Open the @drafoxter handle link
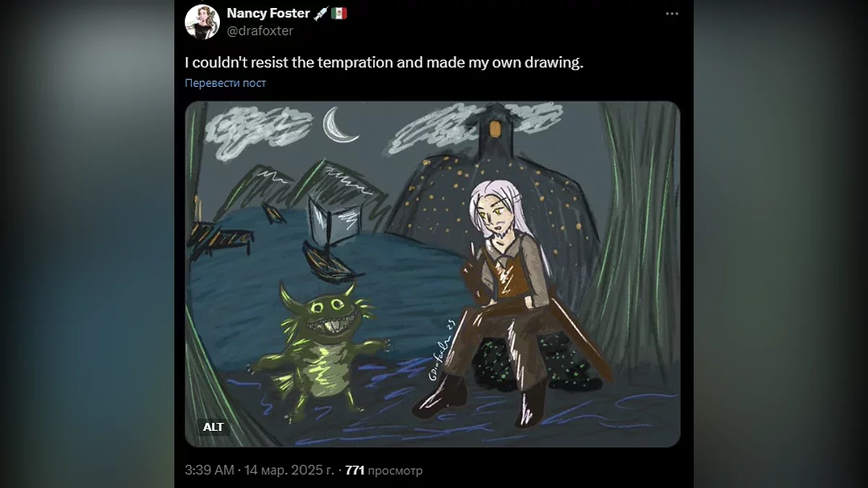 (260, 30)
